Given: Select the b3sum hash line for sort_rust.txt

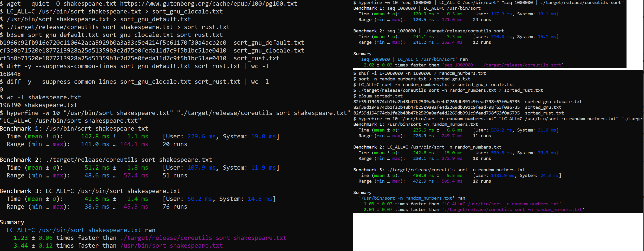Looking at the screenshot, I should [140, 58].
